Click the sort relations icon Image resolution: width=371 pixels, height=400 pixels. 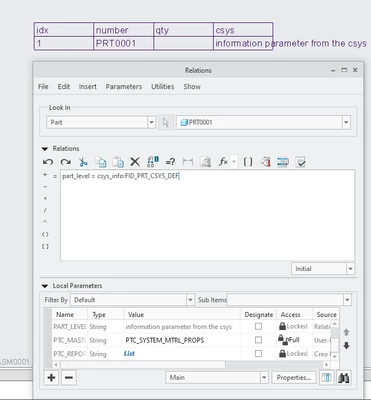pos(283,162)
